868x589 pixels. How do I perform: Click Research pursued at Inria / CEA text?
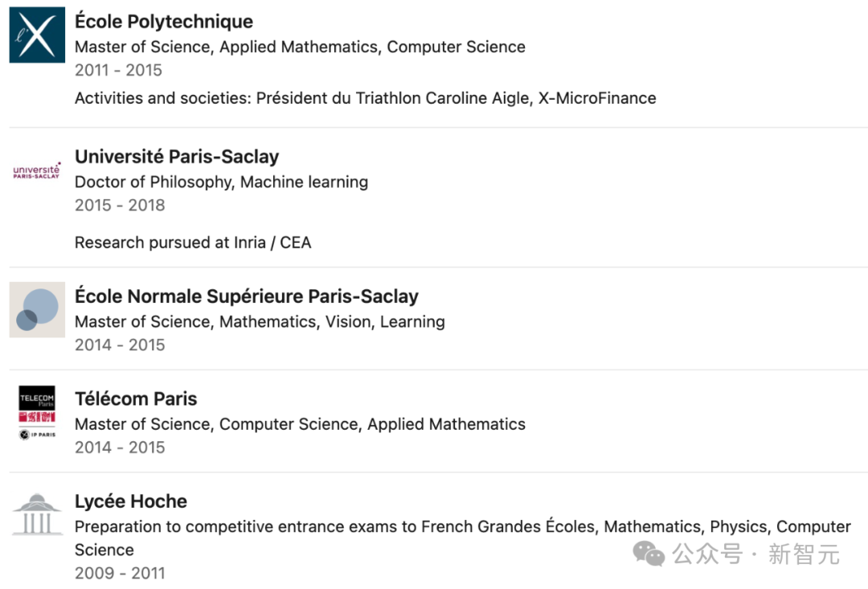pyautogui.click(x=193, y=243)
